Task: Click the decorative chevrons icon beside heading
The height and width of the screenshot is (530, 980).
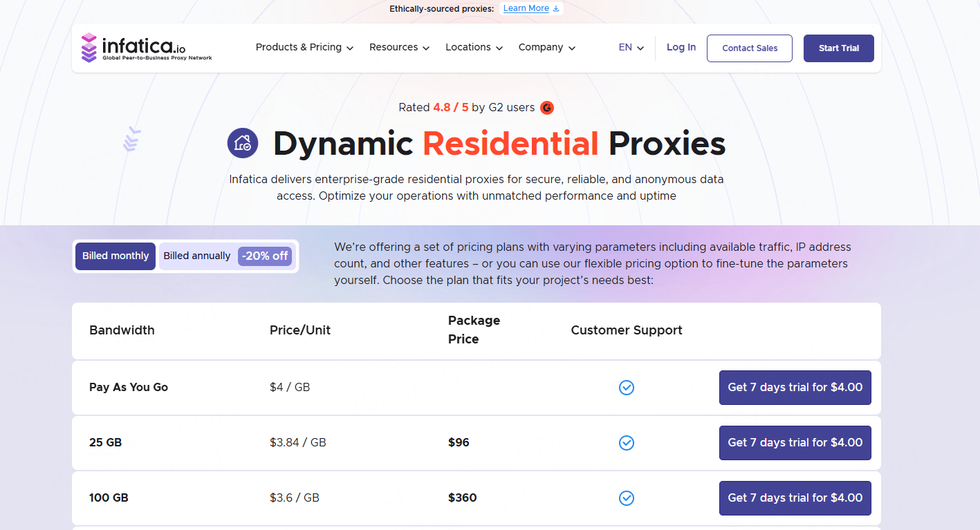Action: (132, 139)
